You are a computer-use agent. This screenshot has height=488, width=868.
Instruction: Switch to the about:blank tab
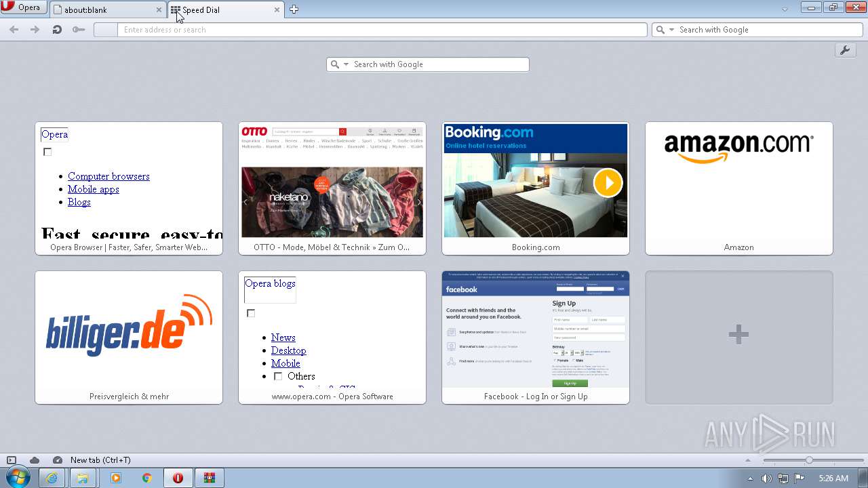107,9
